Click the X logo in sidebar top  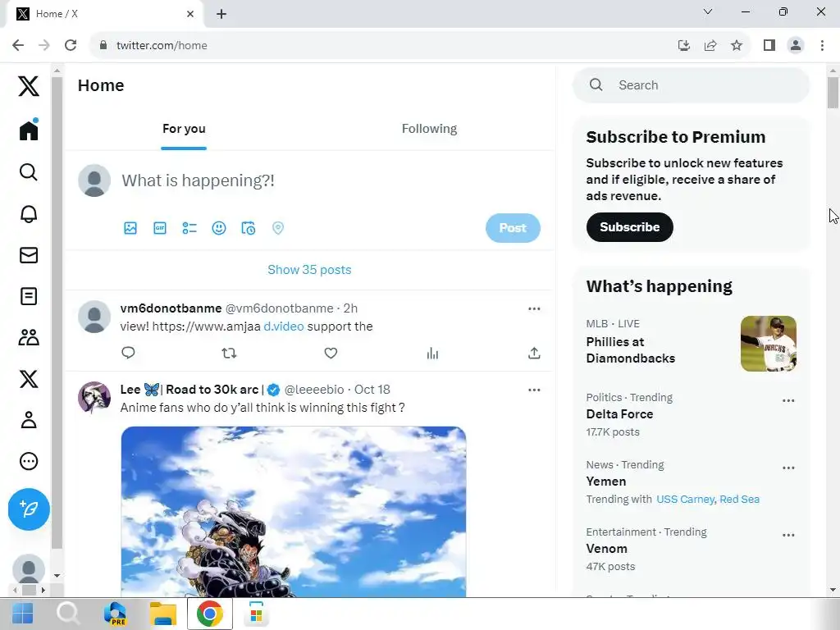click(x=29, y=85)
